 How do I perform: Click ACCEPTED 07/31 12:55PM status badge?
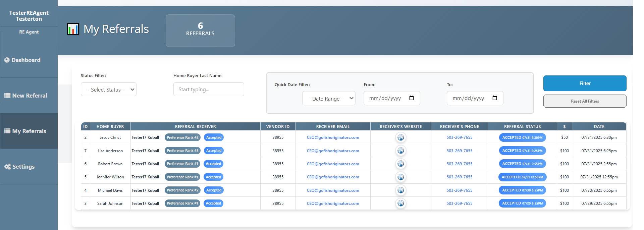click(x=522, y=177)
